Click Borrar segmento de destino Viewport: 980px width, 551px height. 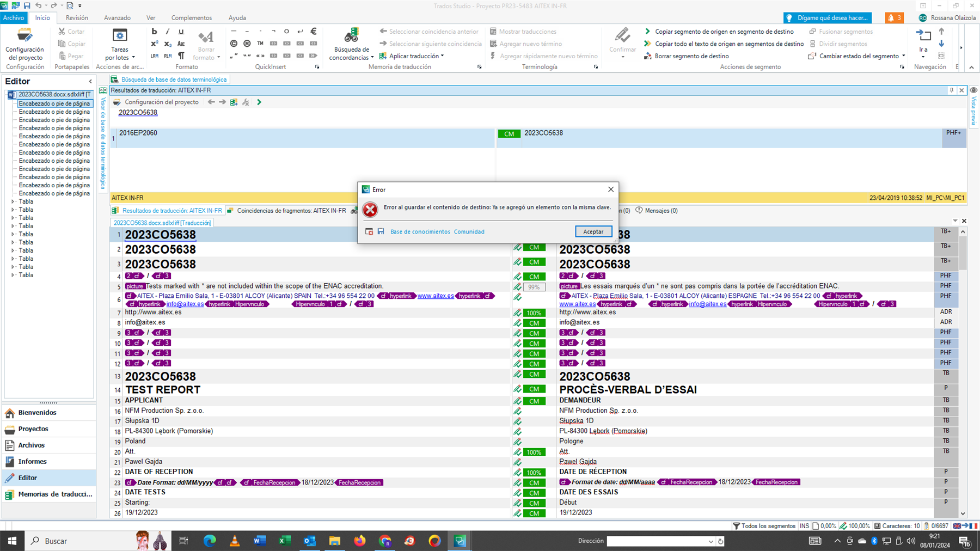(686, 56)
